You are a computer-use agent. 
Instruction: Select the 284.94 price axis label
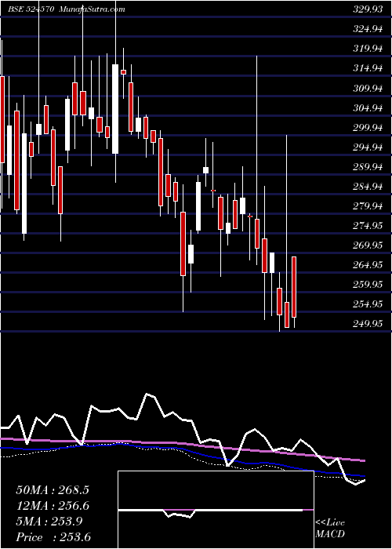coord(368,187)
